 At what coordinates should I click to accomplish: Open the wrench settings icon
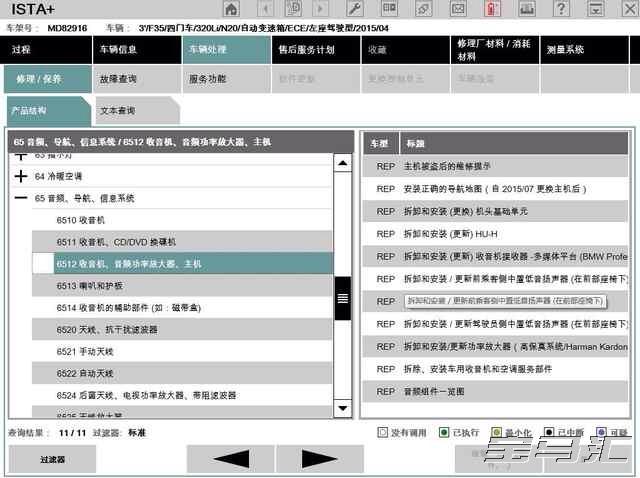(355, 9)
